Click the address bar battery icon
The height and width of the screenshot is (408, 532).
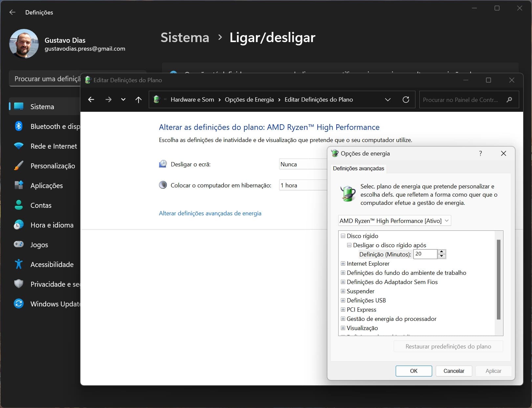click(x=157, y=99)
